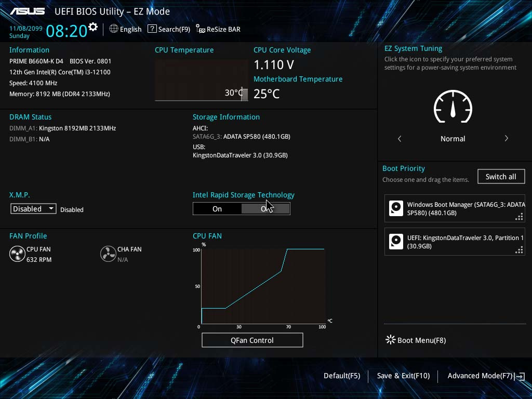Click the ReSize BAR icon
The width and height of the screenshot is (532, 399).
tap(201, 29)
